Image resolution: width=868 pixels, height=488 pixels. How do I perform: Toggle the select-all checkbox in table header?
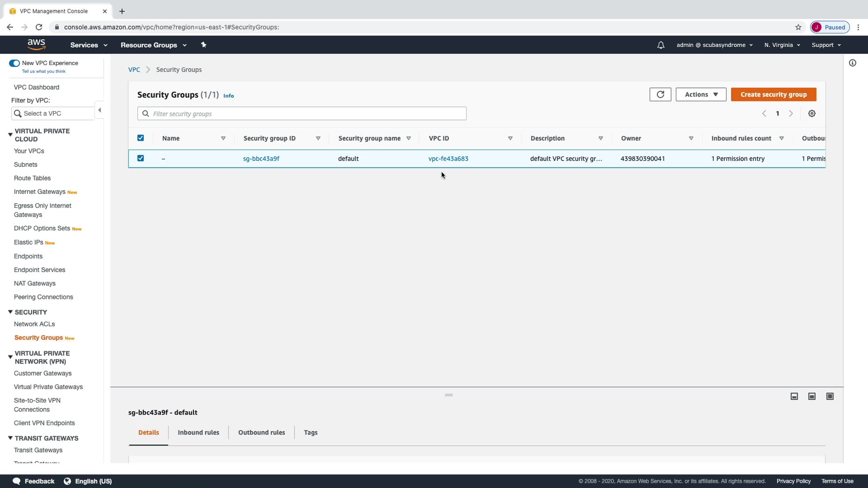140,138
